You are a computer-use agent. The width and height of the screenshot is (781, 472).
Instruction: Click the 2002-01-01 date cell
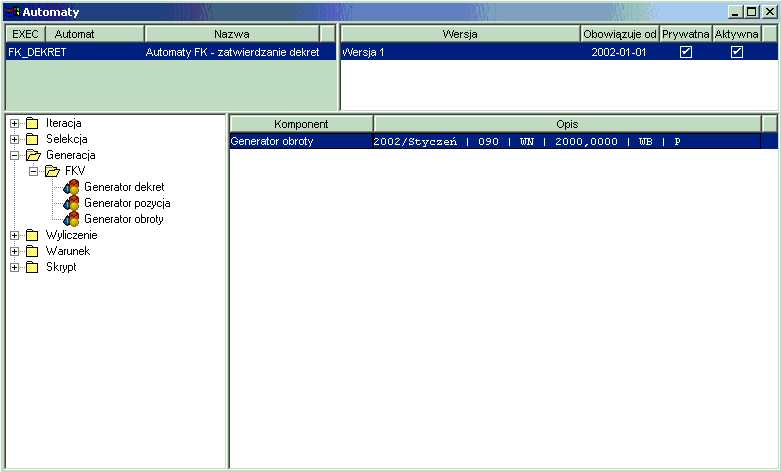pos(619,52)
